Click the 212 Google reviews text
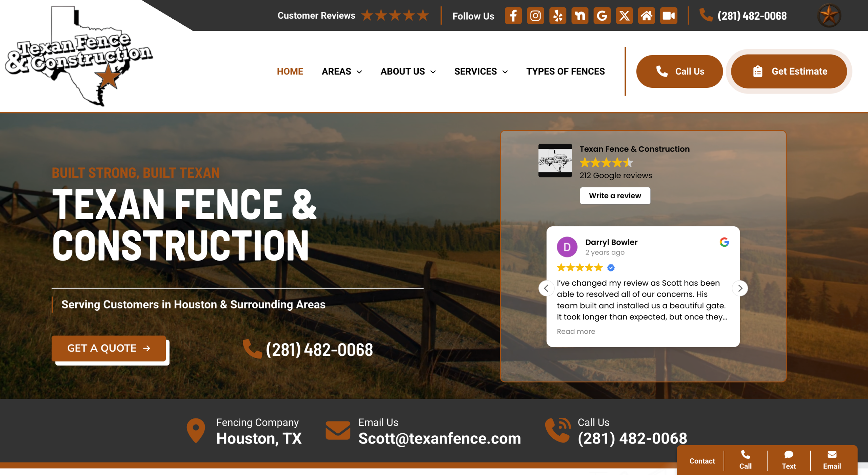Image resolution: width=868 pixels, height=475 pixels. (x=615, y=175)
